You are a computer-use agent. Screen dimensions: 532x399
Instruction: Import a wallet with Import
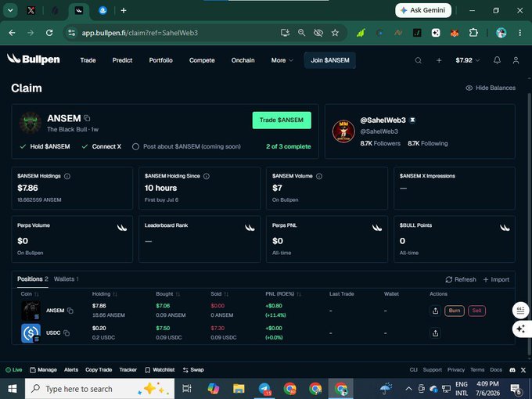pos(496,279)
